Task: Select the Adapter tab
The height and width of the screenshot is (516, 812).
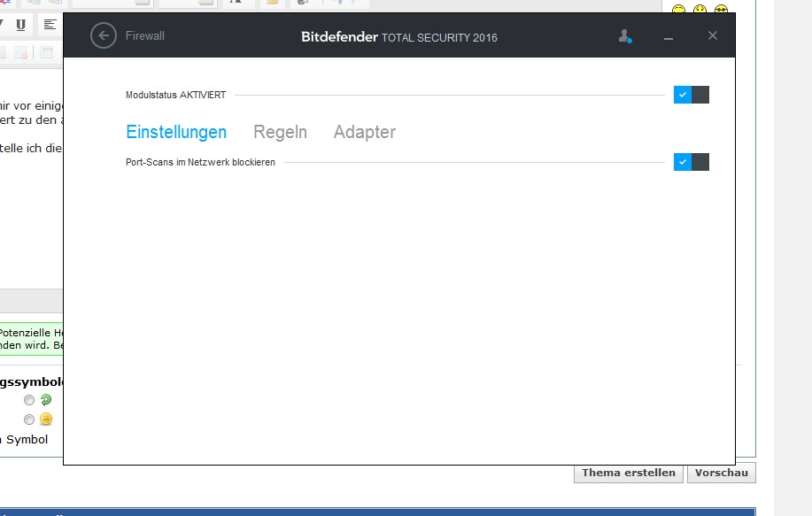Action: pos(365,132)
